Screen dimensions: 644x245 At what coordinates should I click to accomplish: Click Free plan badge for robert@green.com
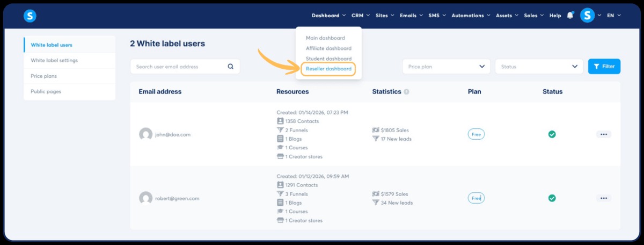point(476,198)
